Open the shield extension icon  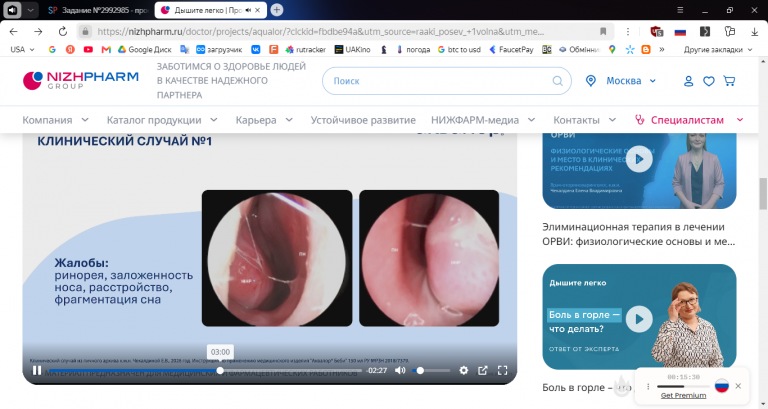[657, 31]
